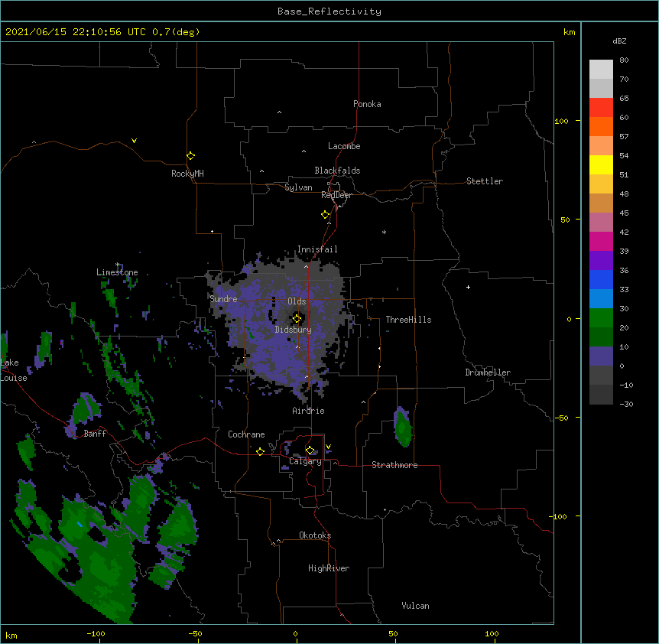This screenshot has width=659, height=644.
Task: Click the RedDeer city label
Action: [x=336, y=195]
